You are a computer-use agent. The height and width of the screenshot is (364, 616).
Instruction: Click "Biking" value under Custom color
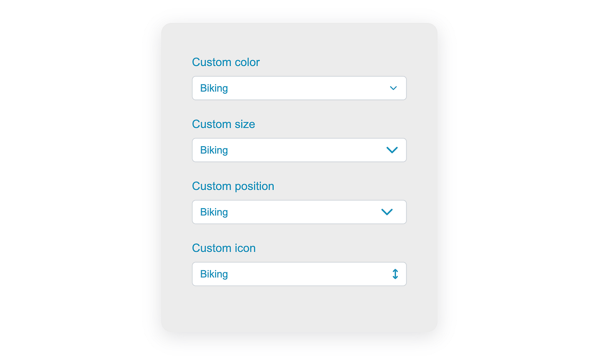[x=214, y=88]
